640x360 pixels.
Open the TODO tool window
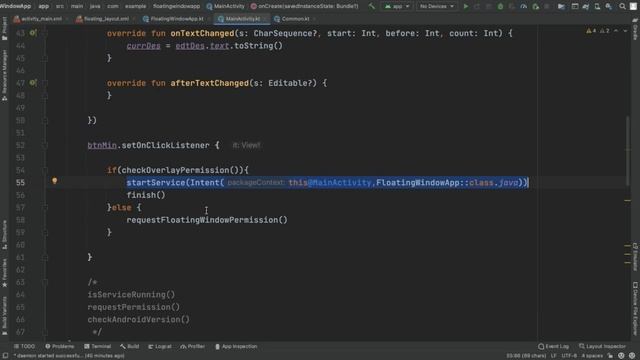[24, 346]
